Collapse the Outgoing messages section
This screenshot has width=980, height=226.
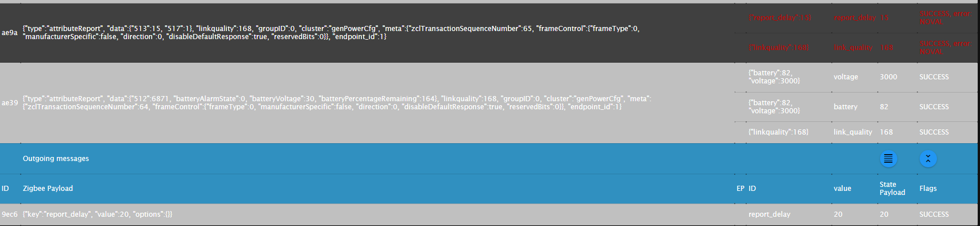(928, 159)
